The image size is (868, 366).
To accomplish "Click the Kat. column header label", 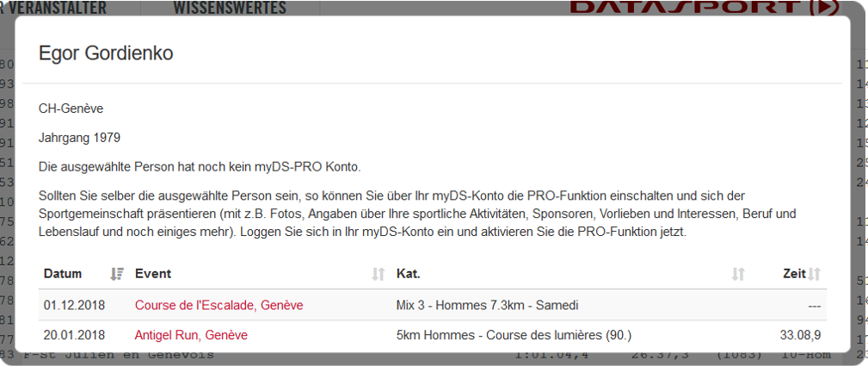I will point(409,273).
